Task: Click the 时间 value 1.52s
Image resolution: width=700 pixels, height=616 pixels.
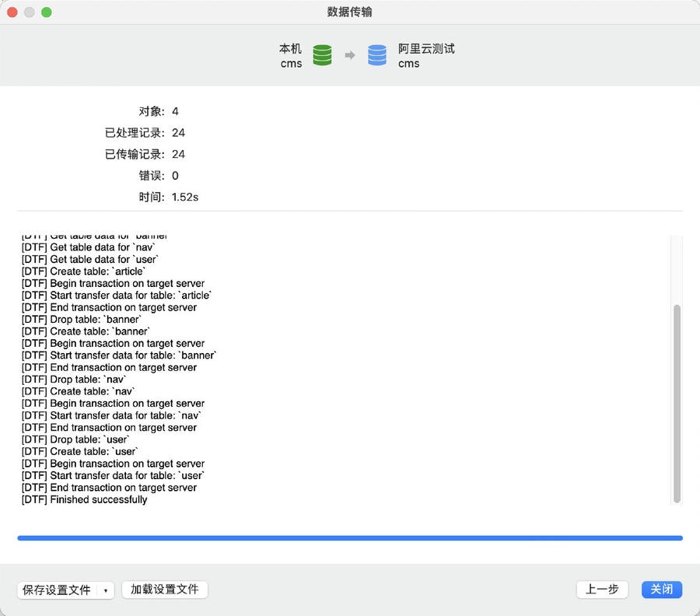Action: pyautogui.click(x=185, y=198)
